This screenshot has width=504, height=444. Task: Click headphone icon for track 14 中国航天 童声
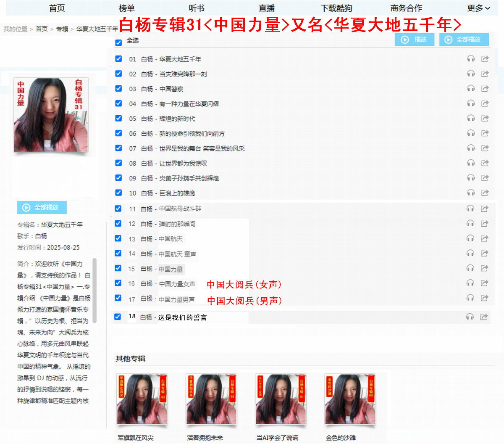470,254
